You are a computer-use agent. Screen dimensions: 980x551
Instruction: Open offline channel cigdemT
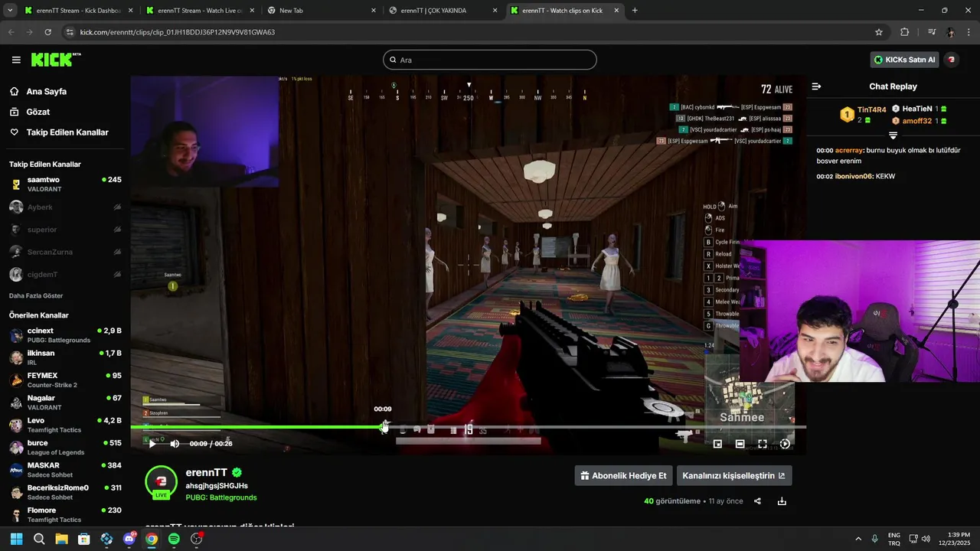[x=65, y=275]
